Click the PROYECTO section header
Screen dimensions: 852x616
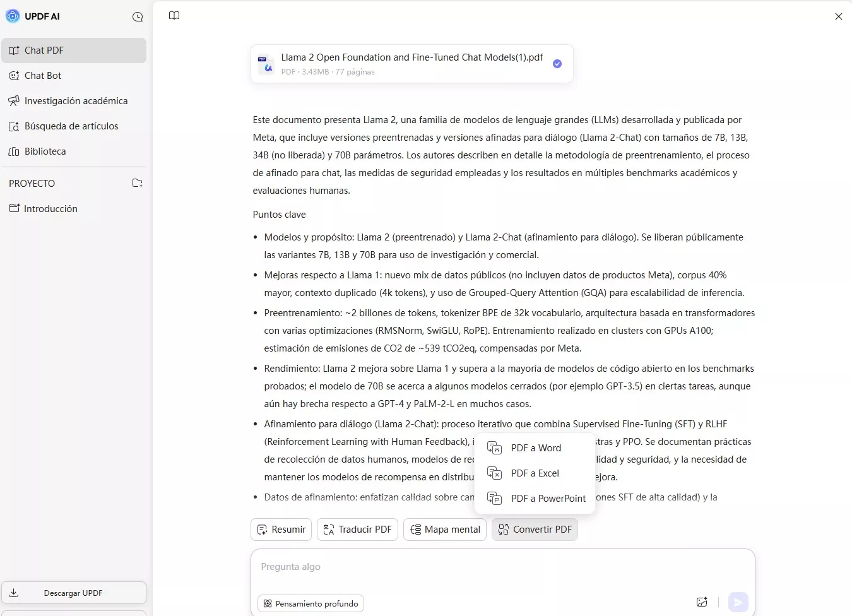[32, 184]
